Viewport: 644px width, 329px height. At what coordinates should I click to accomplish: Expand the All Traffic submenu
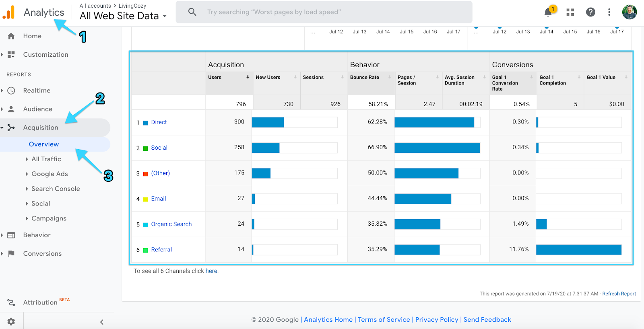[x=46, y=159]
